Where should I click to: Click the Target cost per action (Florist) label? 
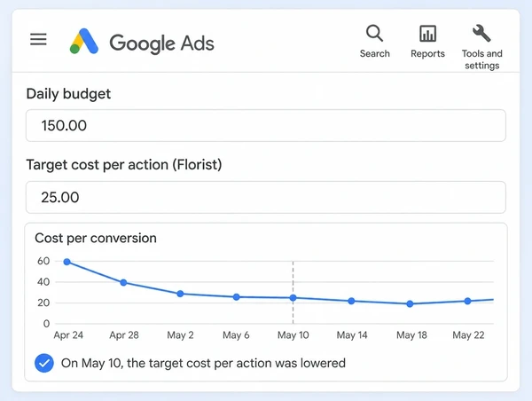124,165
